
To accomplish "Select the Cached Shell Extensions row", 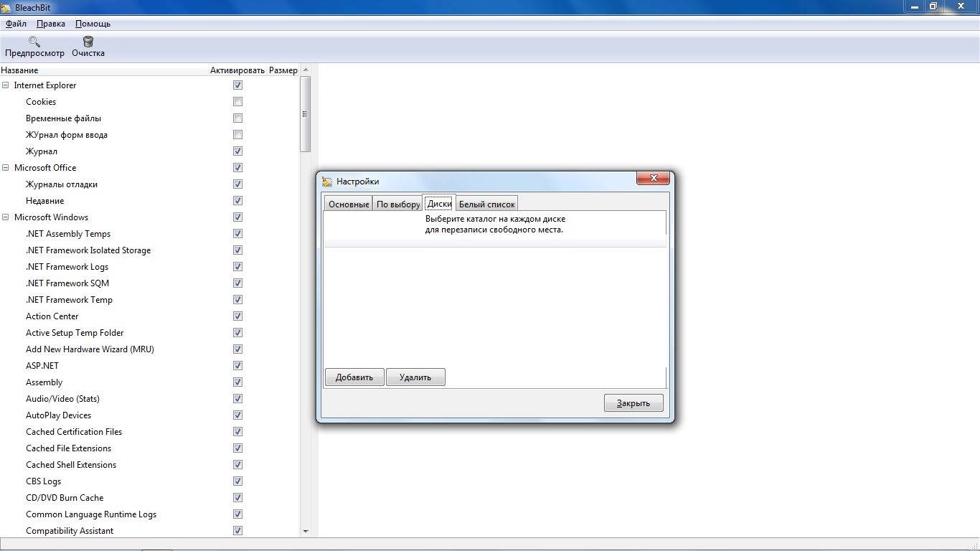I will coord(149,465).
